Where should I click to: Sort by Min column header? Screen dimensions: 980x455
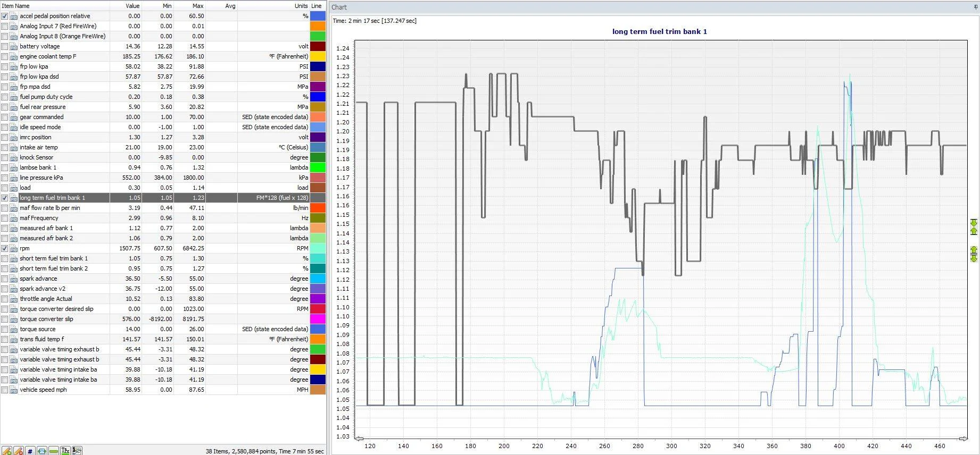point(157,6)
